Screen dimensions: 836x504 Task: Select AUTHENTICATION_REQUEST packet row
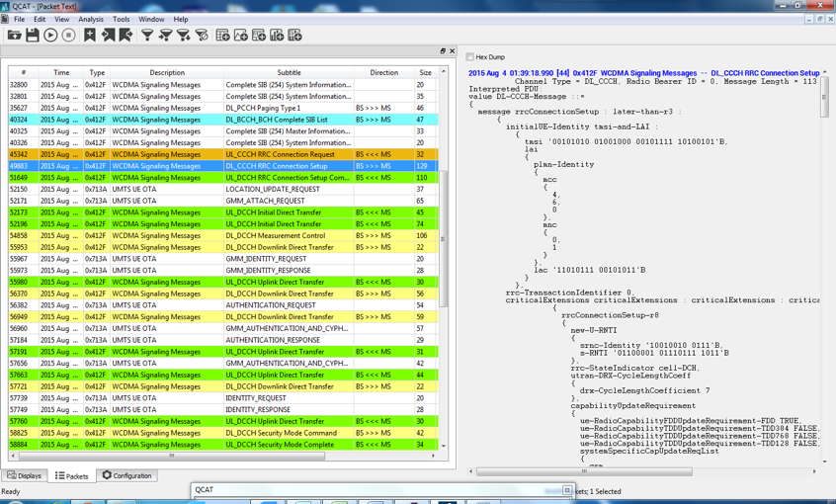[223, 305]
